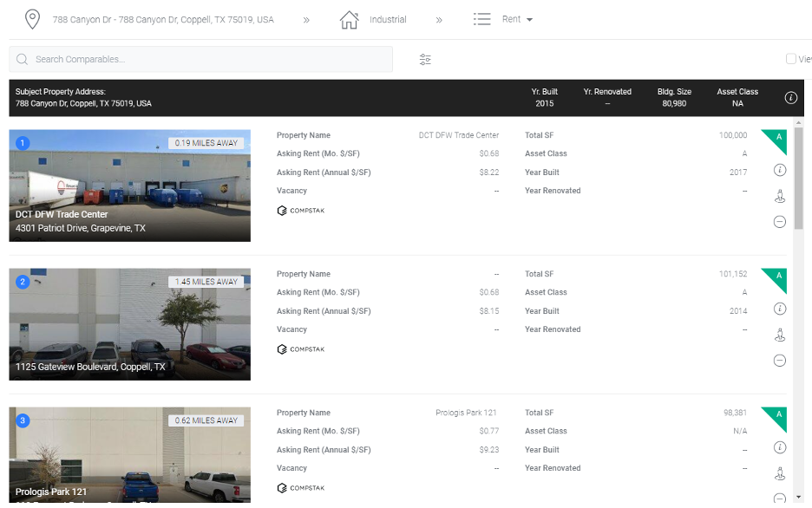Viewport: 812px width, 508px height.
Task: Click the number 3 badge on the Prologis photo
Action: tap(23, 420)
